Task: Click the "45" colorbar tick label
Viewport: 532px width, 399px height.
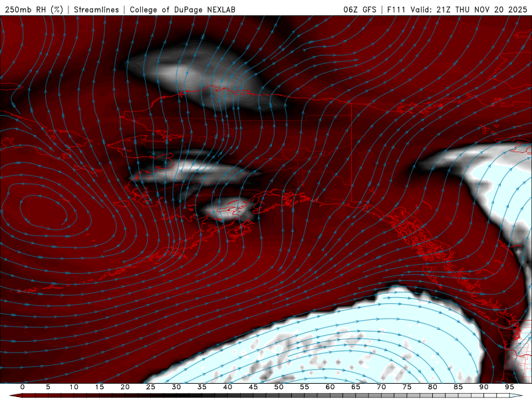Action: 253,387
